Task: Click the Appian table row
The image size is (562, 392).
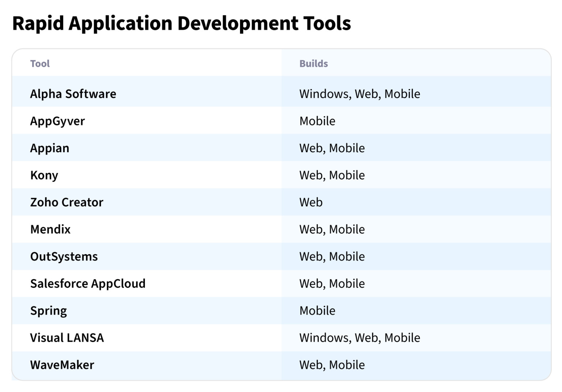Action: [49, 148]
